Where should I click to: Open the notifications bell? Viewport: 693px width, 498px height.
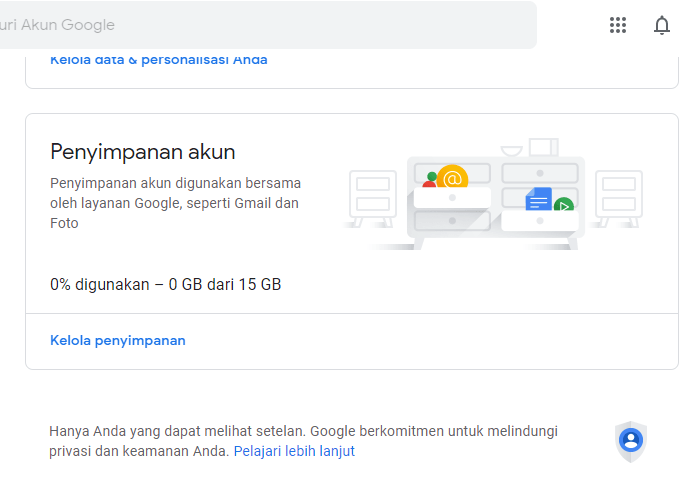(661, 25)
